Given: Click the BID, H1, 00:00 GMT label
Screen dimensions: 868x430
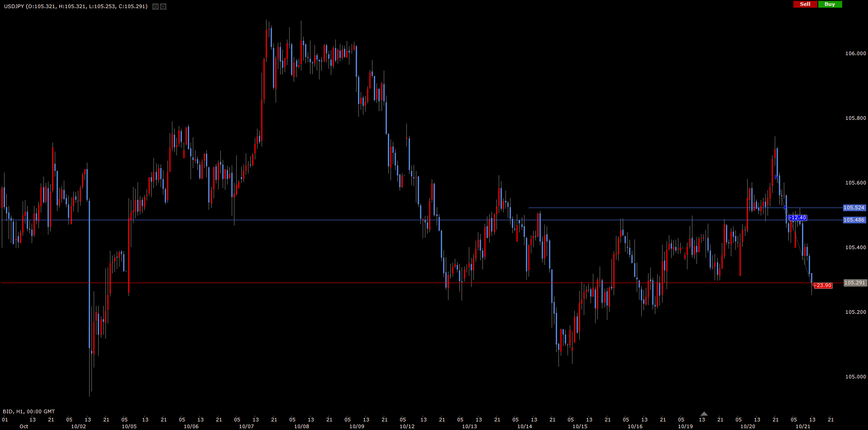Looking at the screenshot, I should pyautogui.click(x=29, y=411).
